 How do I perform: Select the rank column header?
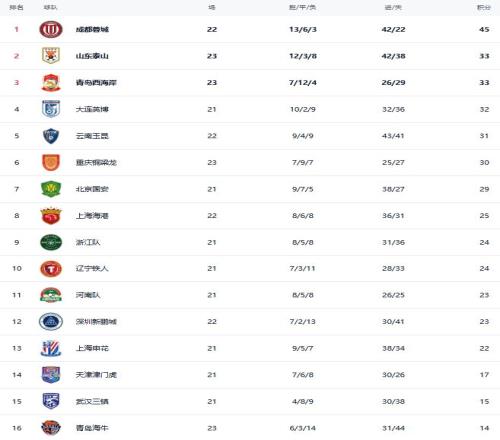16,7
